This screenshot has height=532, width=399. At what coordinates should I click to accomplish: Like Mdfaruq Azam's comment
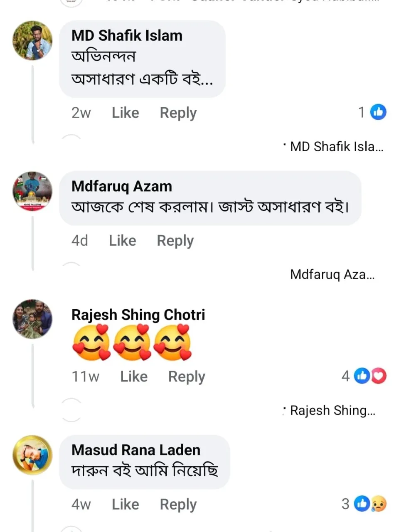[122, 241]
